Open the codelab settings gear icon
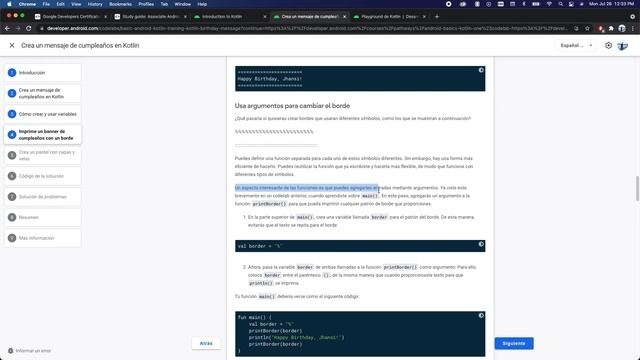This screenshot has height=360, width=640. (608, 45)
